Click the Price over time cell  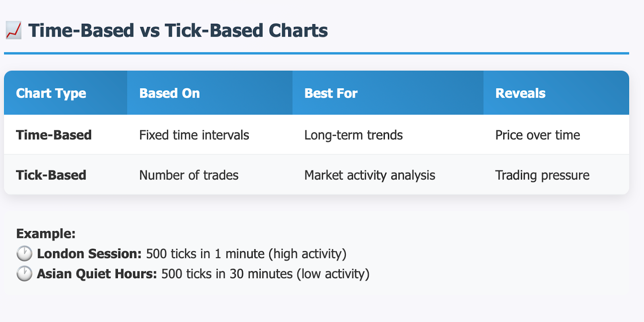click(x=538, y=135)
